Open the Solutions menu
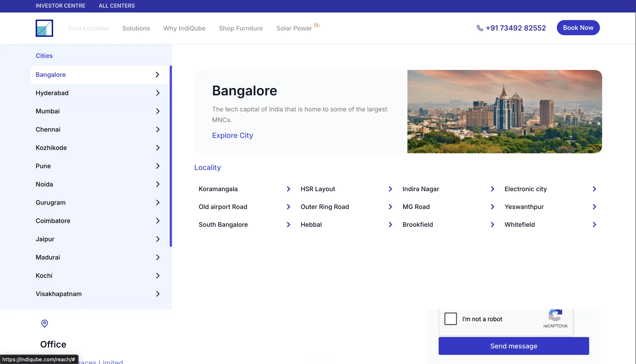The height and width of the screenshot is (364, 636). [136, 28]
